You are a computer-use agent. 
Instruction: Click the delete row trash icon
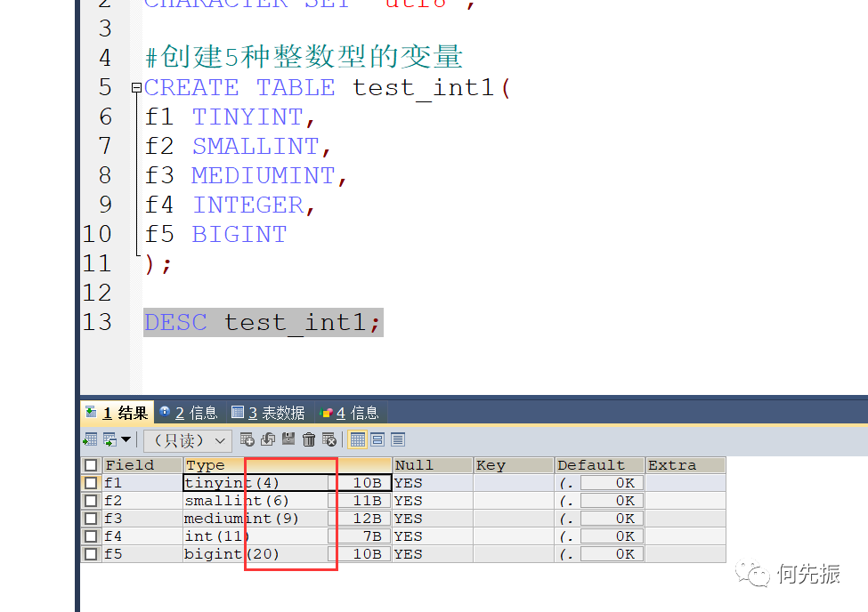click(309, 439)
